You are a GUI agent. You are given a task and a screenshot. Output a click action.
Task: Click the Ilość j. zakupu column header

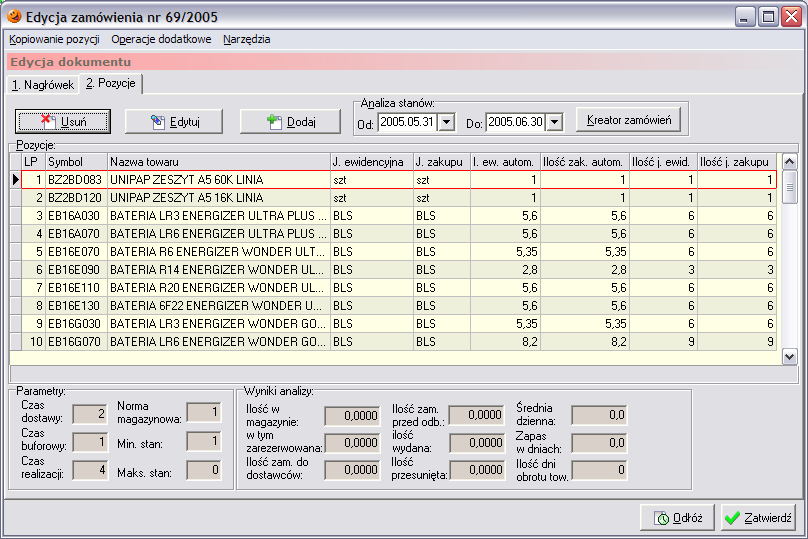[x=737, y=162]
